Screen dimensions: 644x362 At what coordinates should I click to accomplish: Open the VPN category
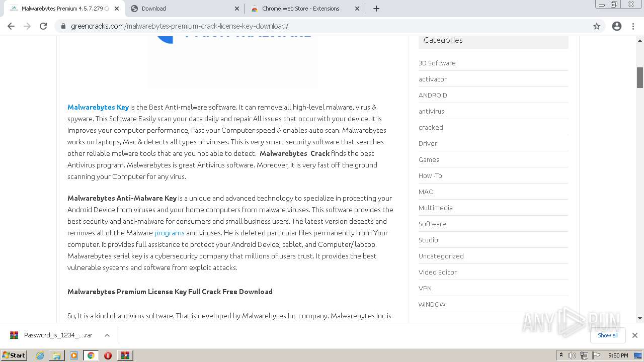pyautogui.click(x=425, y=288)
